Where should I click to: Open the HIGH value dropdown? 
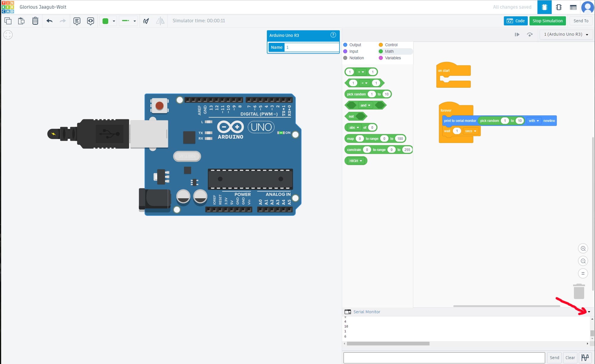click(x=356, y=161)
